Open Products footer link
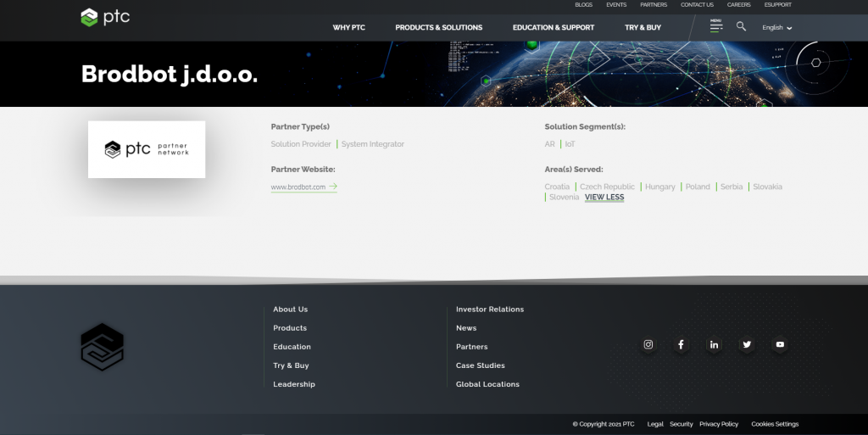Viewport: 868px width, 435px height. click(x=290, y=328)
